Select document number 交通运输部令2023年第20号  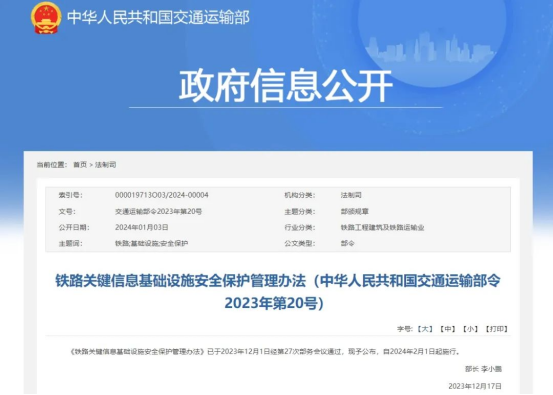coord(158,212)
